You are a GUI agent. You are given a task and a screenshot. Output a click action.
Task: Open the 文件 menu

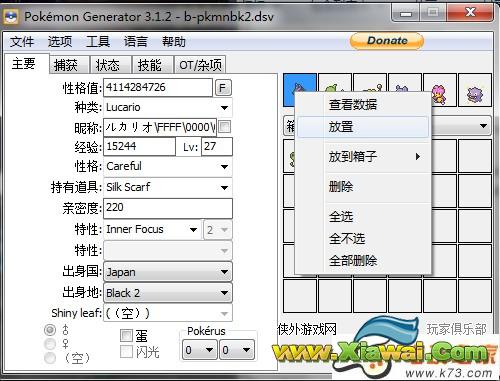22,42
